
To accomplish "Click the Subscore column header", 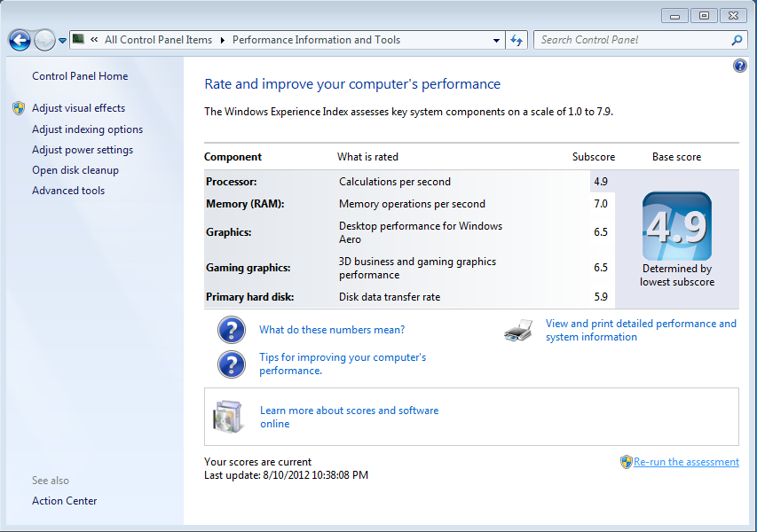I will point(594,157).
